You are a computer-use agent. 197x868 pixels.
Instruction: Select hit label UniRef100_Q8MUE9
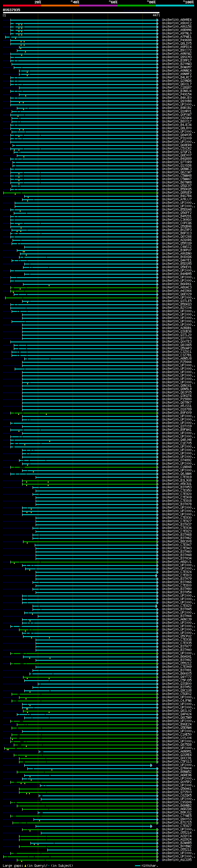coord(177,193)
